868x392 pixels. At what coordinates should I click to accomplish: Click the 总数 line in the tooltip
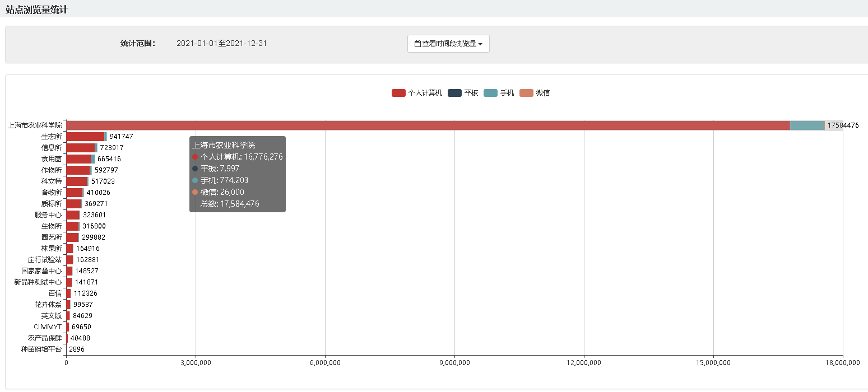[x=230, y=204]
